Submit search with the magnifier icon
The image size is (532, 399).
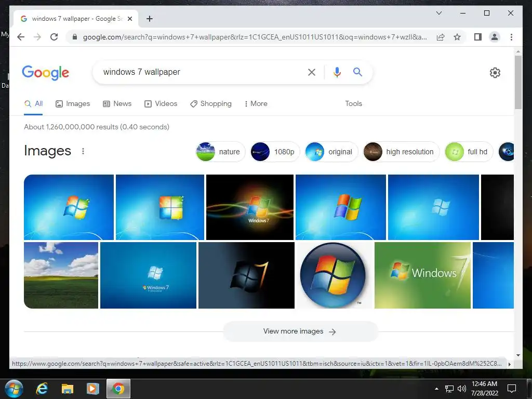357,72
